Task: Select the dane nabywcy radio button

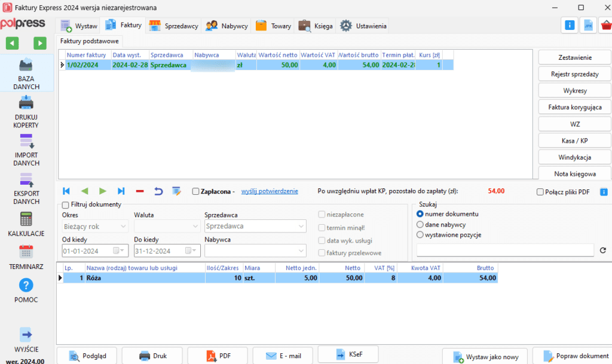Action: click(x=420, y=224)
